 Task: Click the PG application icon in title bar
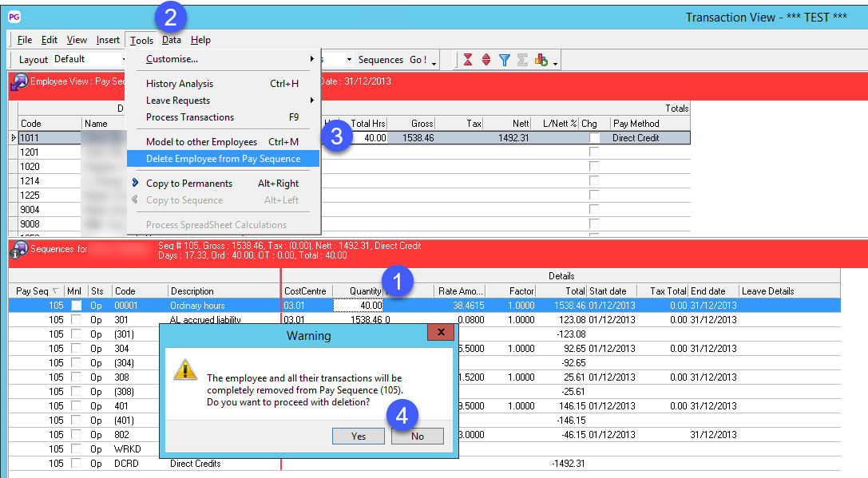[x=14, y=17]
